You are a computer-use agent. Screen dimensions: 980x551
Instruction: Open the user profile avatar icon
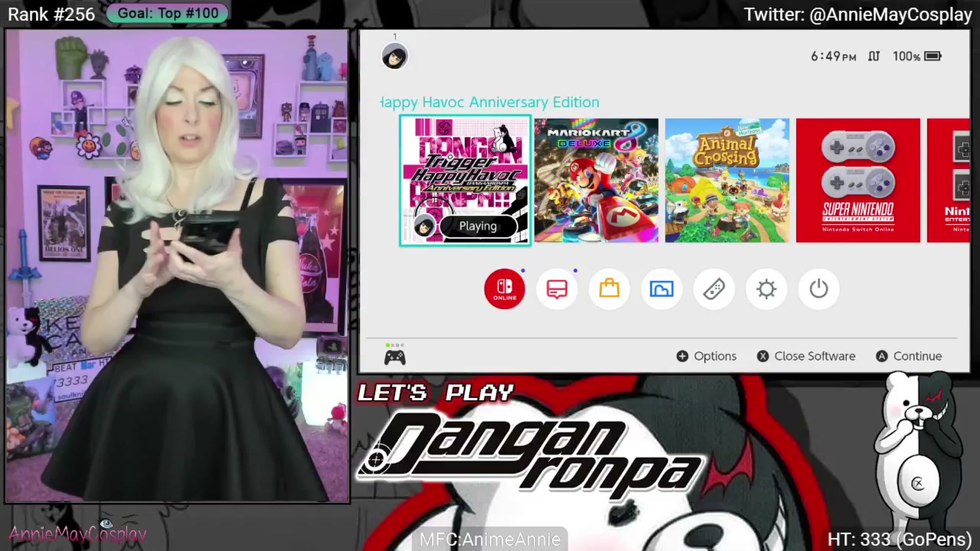coord(395,56)
